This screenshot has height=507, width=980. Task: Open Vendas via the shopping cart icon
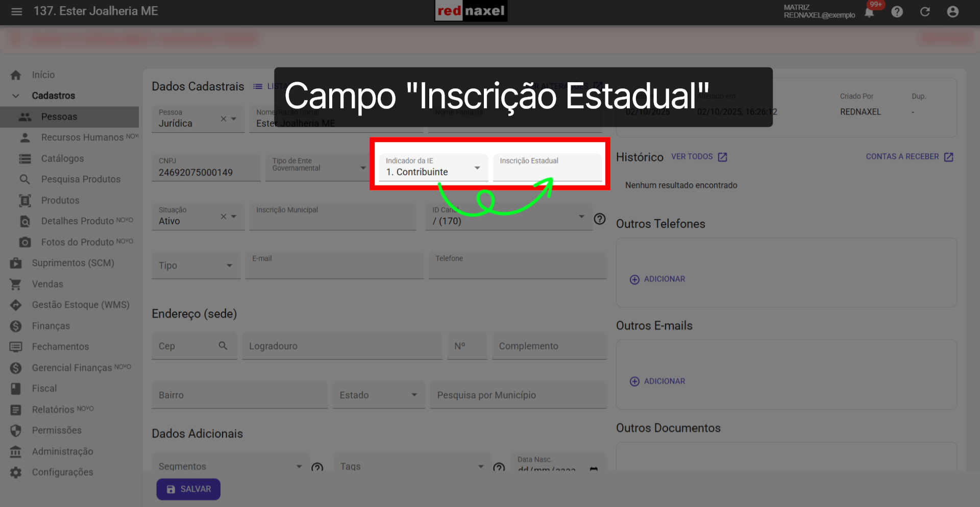pos(16,284)
